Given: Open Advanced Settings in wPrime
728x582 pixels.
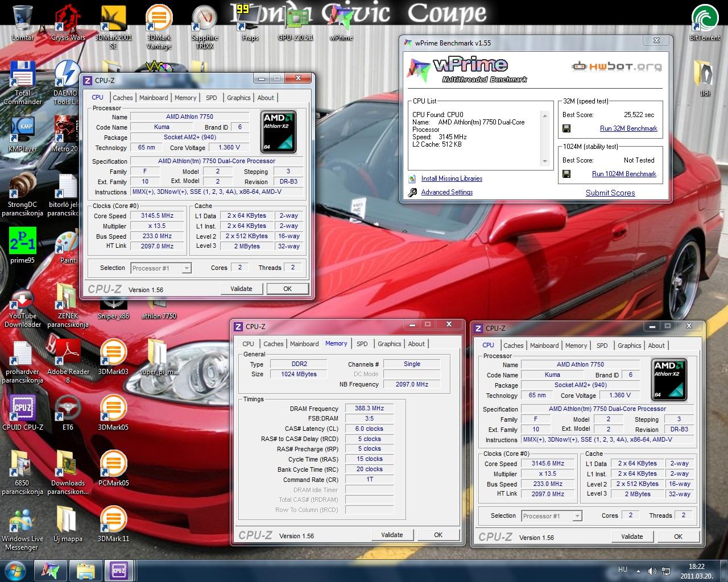Looking at the screenshot, I should point(447,192).
